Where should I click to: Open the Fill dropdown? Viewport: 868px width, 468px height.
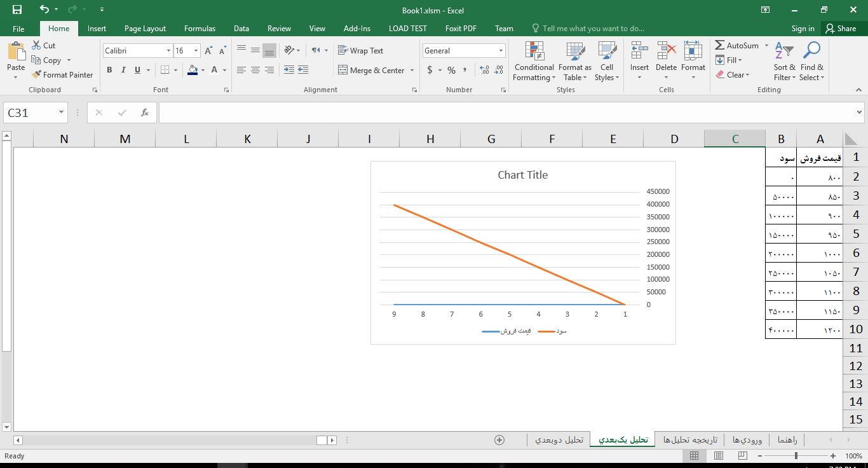point(729,60)
